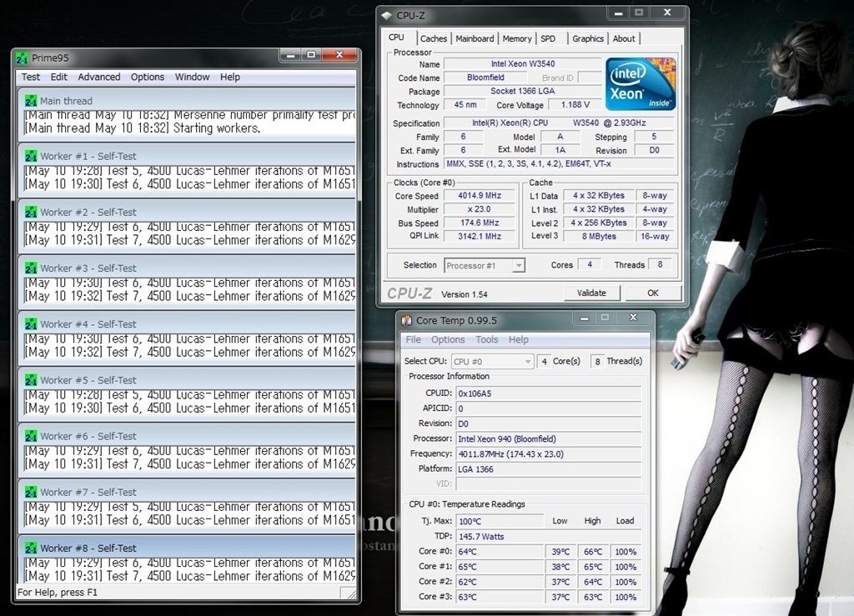Viewport: 854px width, 616px height.
Task: Click the Worker #8 Self-Test title bar
Action: 188,548
